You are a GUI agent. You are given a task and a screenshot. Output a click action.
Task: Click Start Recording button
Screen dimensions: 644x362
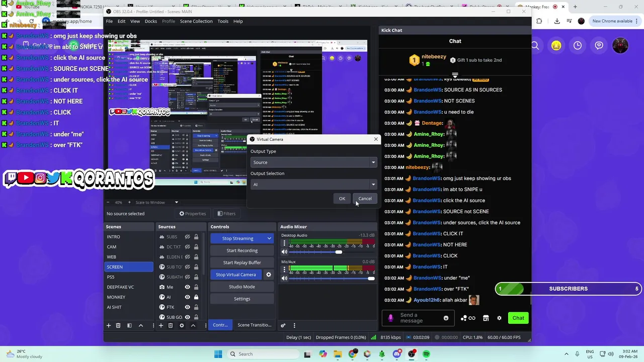click(242, 250)
